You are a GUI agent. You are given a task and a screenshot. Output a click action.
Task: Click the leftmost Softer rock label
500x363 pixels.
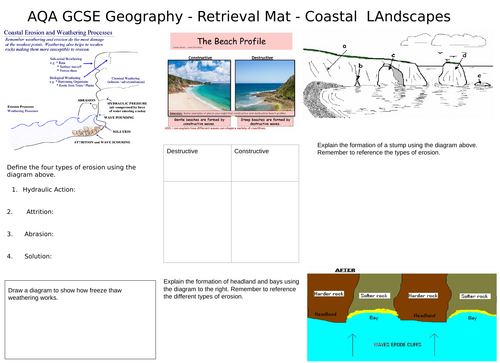[x=374, y=296]
